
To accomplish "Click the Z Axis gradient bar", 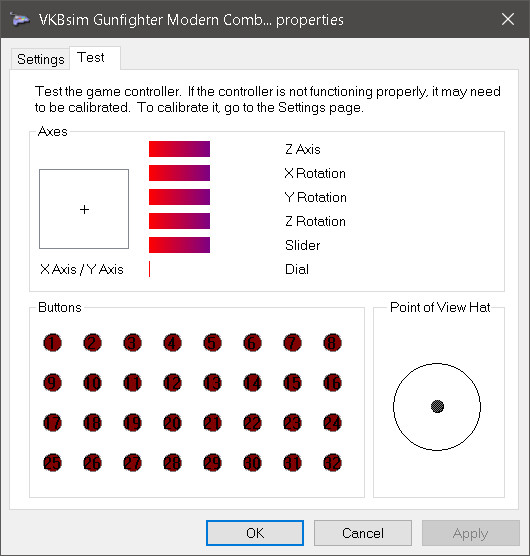I will point(179,149).
